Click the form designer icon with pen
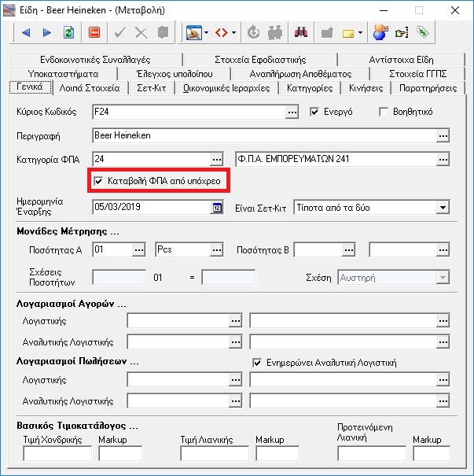This screenshot has width=474, height=476. [x=194, y=32]
